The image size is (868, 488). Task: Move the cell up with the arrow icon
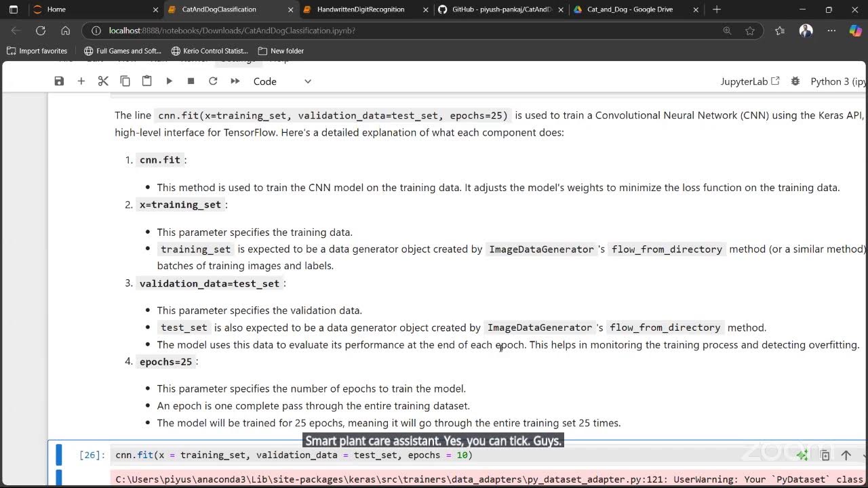846,455
